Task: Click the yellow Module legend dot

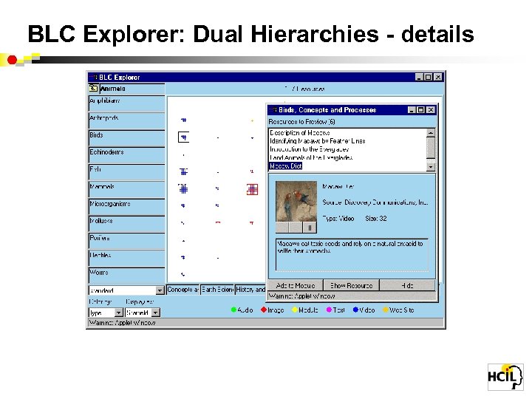Action: click(x=295, y=310)
